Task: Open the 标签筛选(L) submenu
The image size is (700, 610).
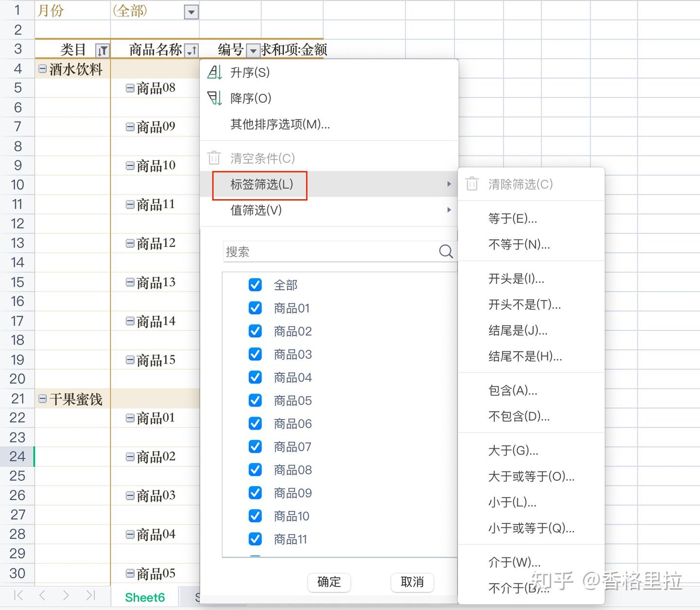Action: pyautogui.click(x=329, y=184)
